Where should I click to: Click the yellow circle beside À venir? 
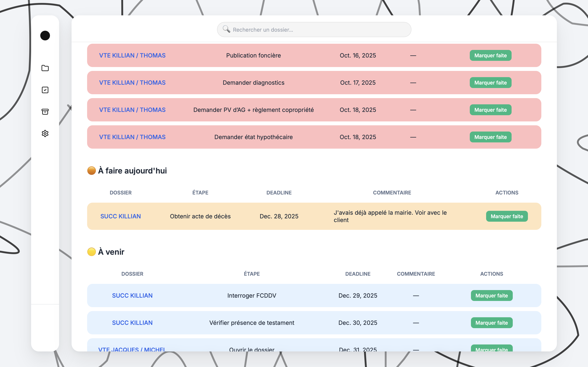(92, 252)
